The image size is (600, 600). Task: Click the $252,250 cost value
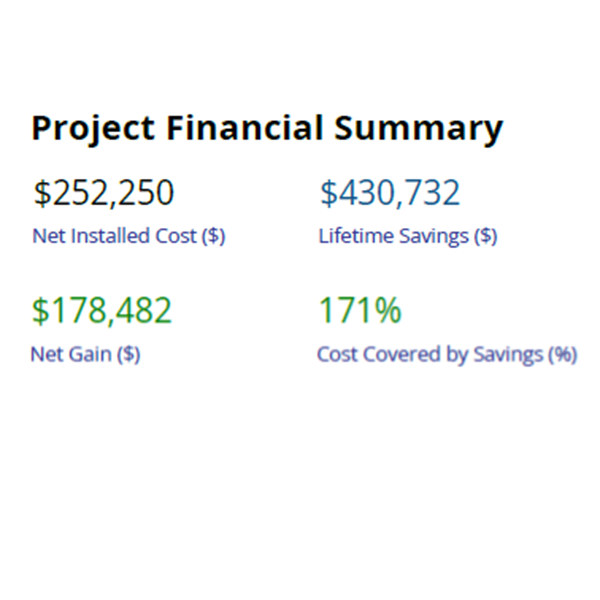103,193
